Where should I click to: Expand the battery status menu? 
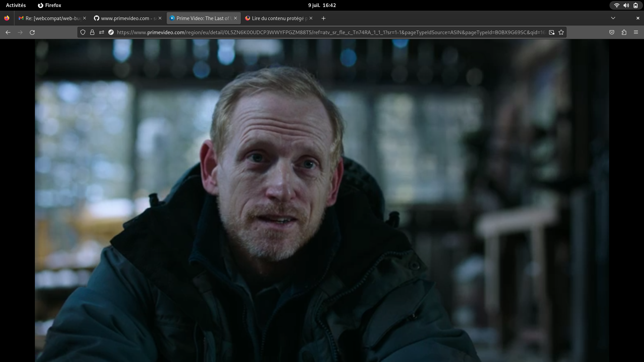[636, 5]
